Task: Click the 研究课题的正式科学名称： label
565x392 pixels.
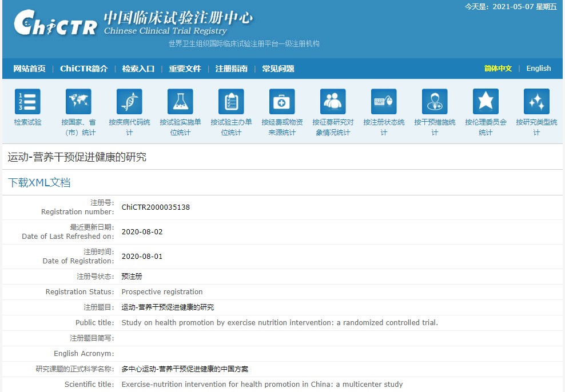Action: tap(75, 369)
